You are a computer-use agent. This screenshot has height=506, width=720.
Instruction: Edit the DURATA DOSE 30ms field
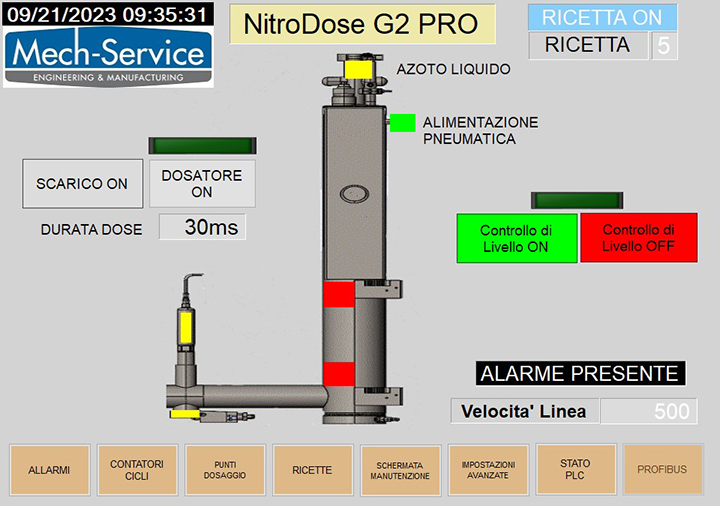(202, 228)
